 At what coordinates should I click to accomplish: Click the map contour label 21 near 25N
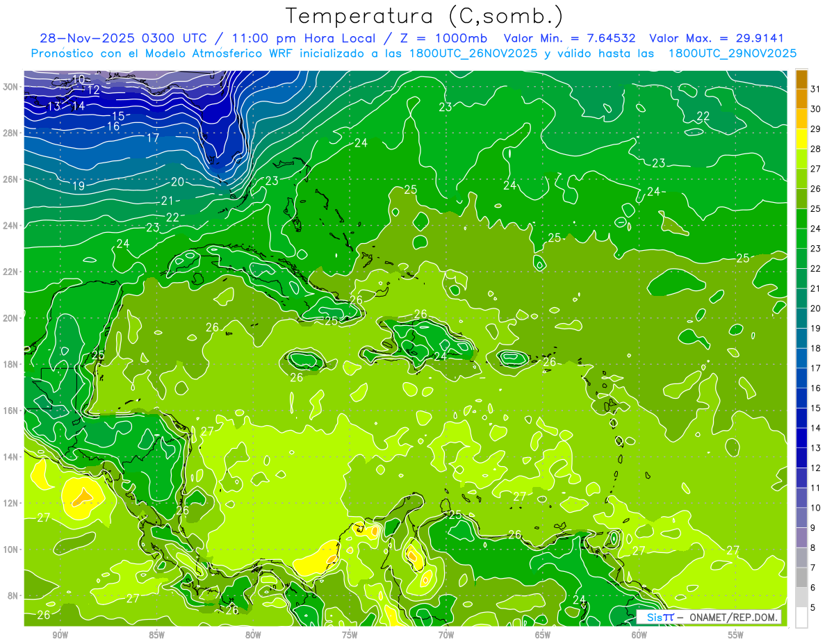click(167, 201)
